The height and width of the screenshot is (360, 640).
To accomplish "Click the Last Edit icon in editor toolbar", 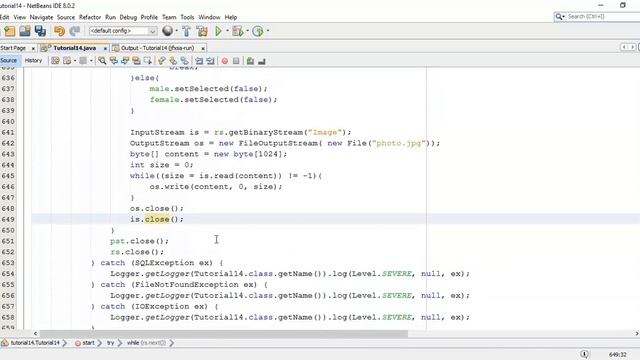I will pos(56,61).
